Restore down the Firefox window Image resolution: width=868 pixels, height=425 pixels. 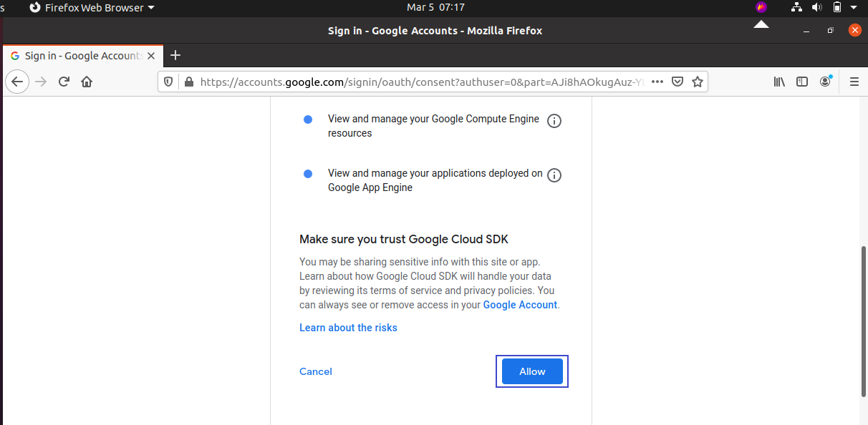[831, 31]
